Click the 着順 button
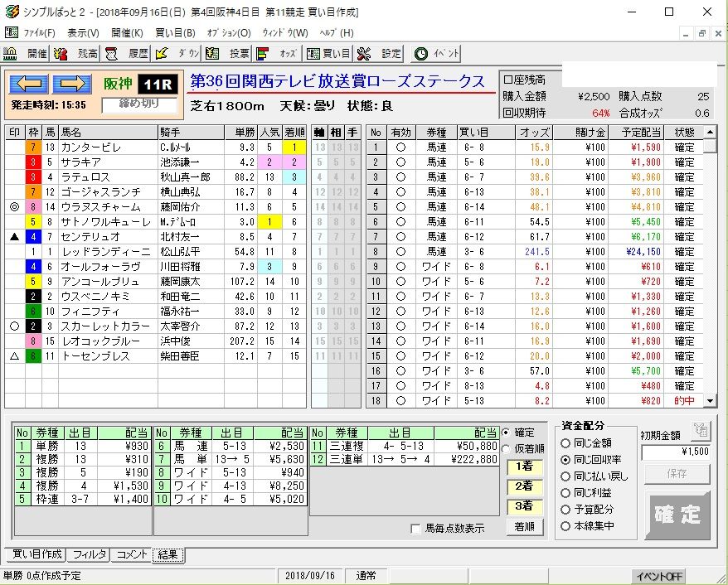 tap(525, 526)
